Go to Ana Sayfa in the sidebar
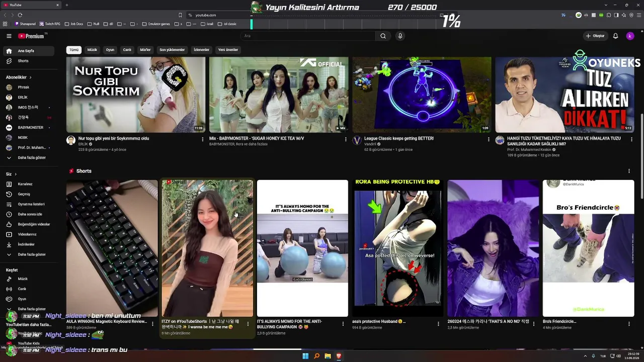 click(x=29, y=51)
